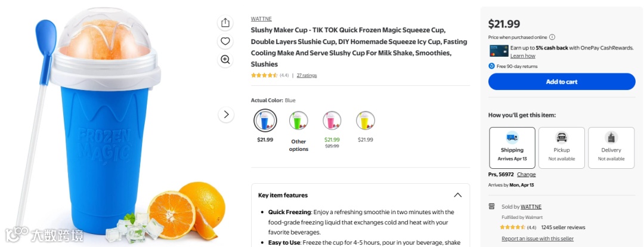The height and width of the screenshot is (247, 644).
Task: Click the share icon beside product image
Action: 225,23
